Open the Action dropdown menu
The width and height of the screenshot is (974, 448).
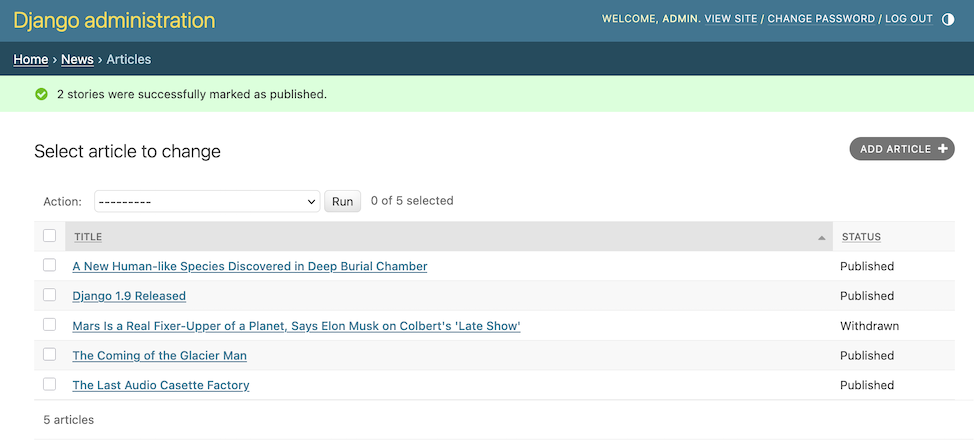[207, 201]
